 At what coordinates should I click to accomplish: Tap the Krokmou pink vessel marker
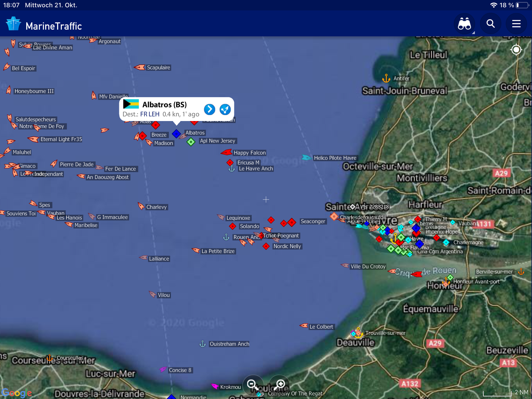[x=214, y=386]
